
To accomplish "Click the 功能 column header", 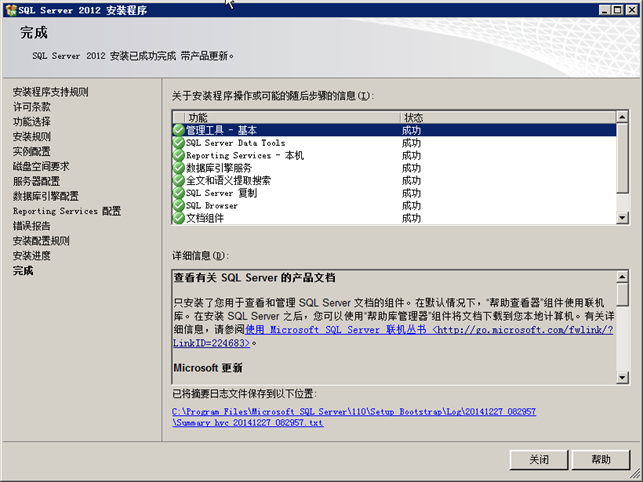I will [x=292, y=117].
